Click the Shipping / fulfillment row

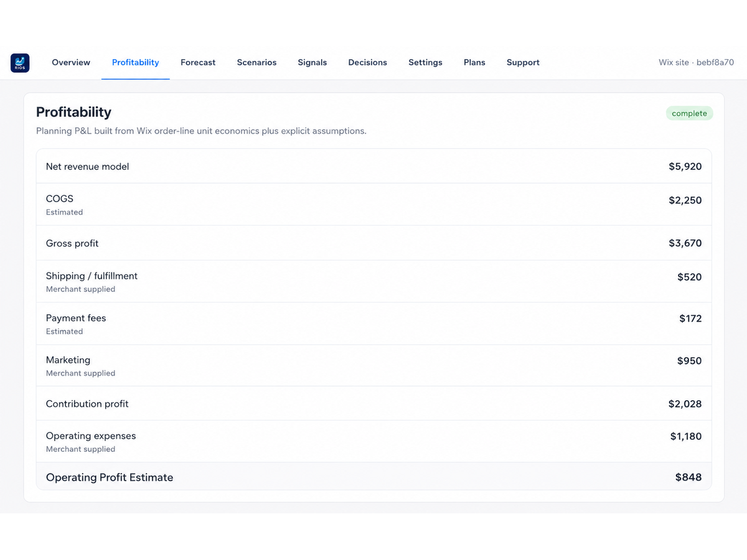pos(374,281)
